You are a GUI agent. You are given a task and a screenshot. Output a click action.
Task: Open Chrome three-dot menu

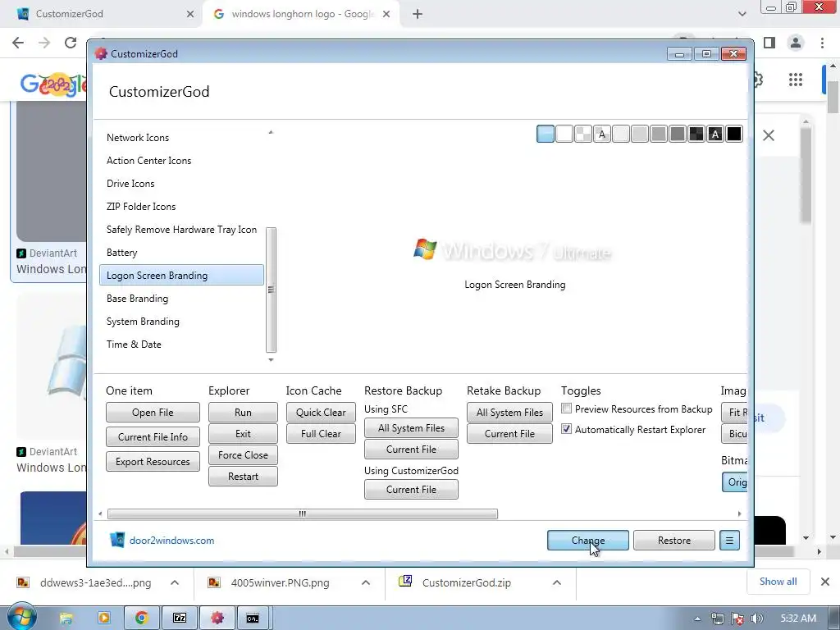point(822,43)
